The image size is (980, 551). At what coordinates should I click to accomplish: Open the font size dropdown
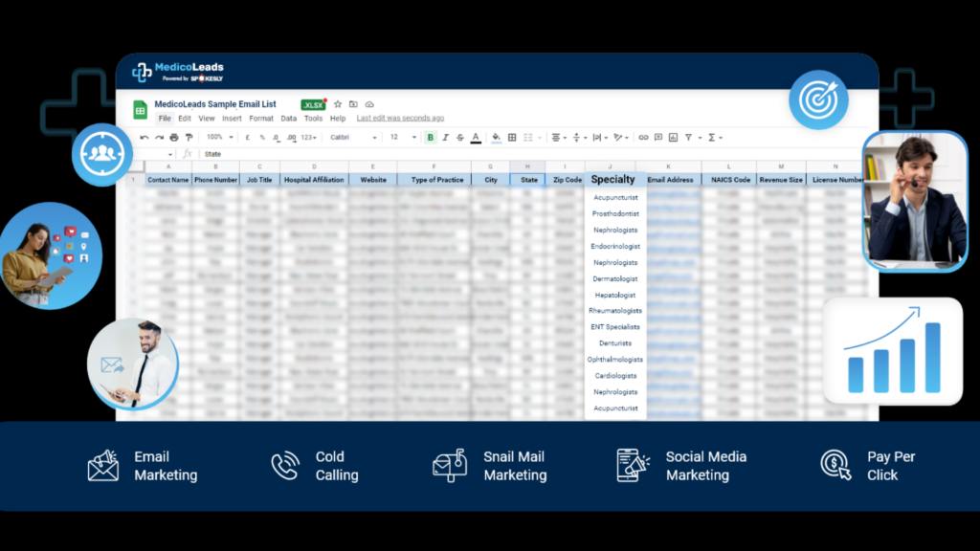(x=395, y=137)
